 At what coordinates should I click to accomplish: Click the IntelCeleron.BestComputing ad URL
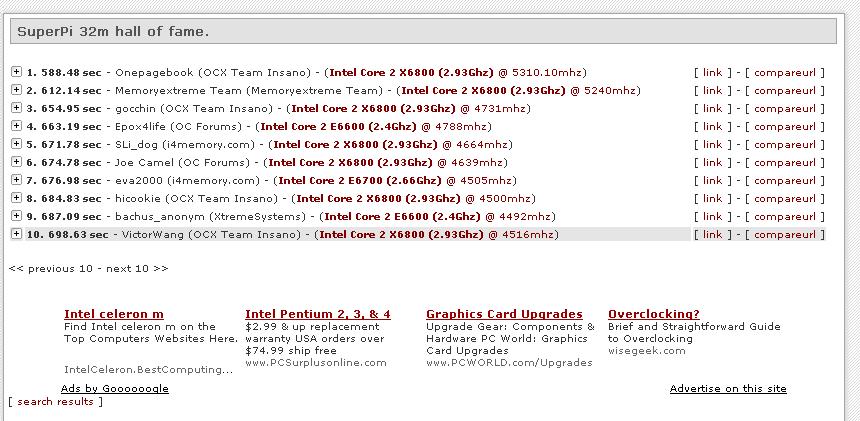(x=148, y=370)
